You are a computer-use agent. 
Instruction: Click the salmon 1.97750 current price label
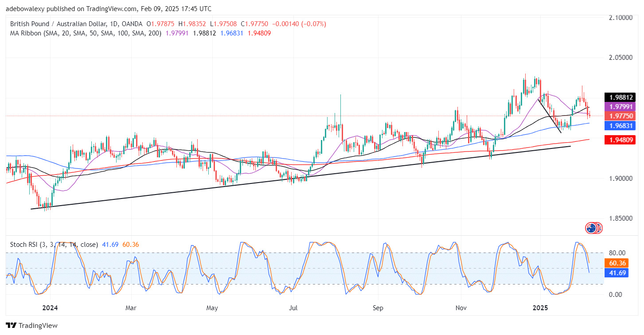(x=620, y=116)
